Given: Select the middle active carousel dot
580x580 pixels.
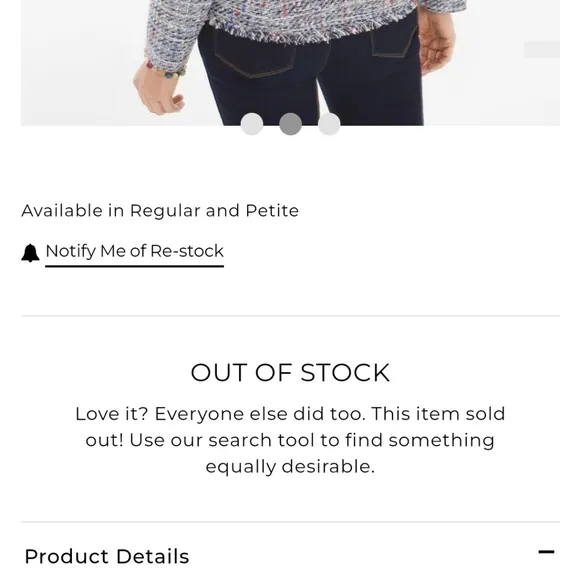Looking at the screenshot, I should pos(290,124).
